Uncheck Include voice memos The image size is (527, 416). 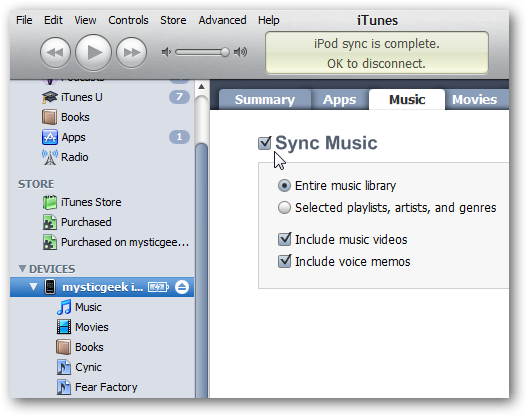284,261
